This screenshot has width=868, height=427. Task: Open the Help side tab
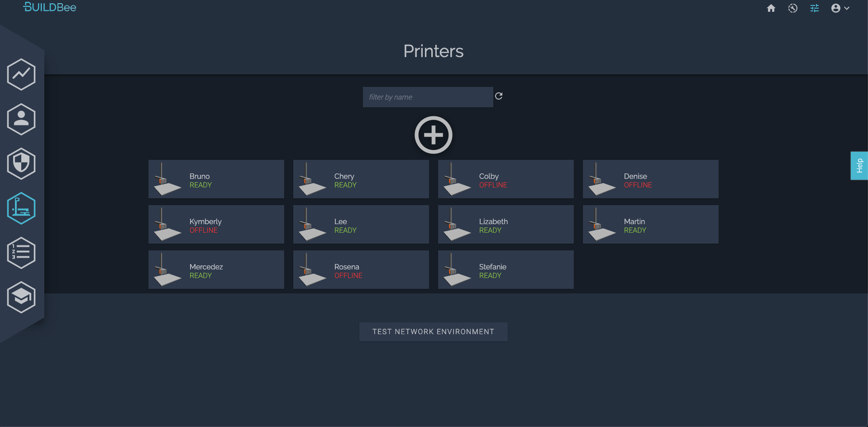(x=859, y=166)
